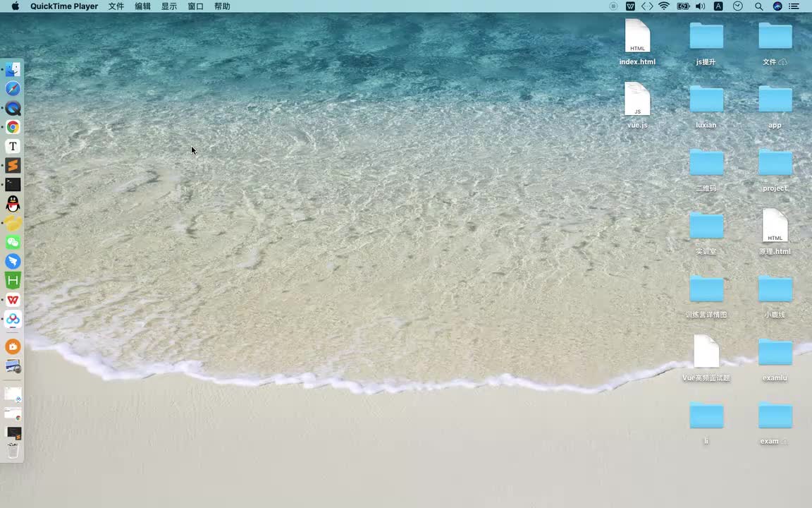
Task: Open the QuickTime Player app menu
Action: coord(64,6)
